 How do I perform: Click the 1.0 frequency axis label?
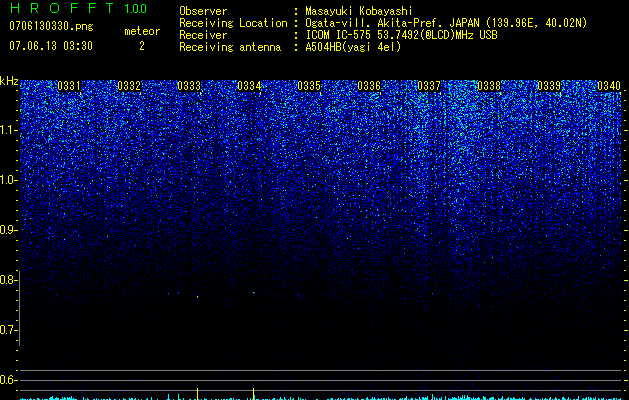tap(8, 180)
